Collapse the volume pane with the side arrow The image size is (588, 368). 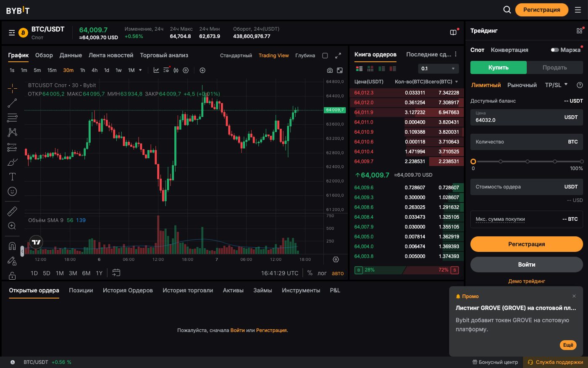22,251
